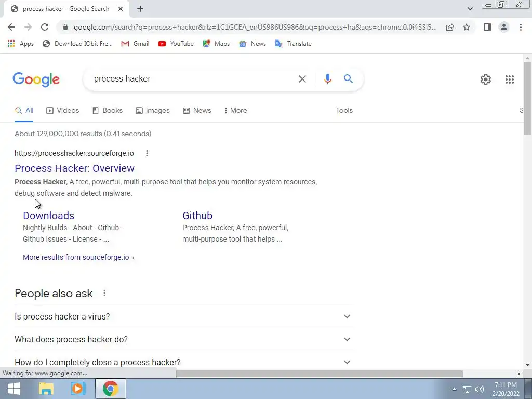Viewport: 532px width, 399px height.
Task: Click the network icon in system tray
Action: pyautogui.click(x=467, y=389)
